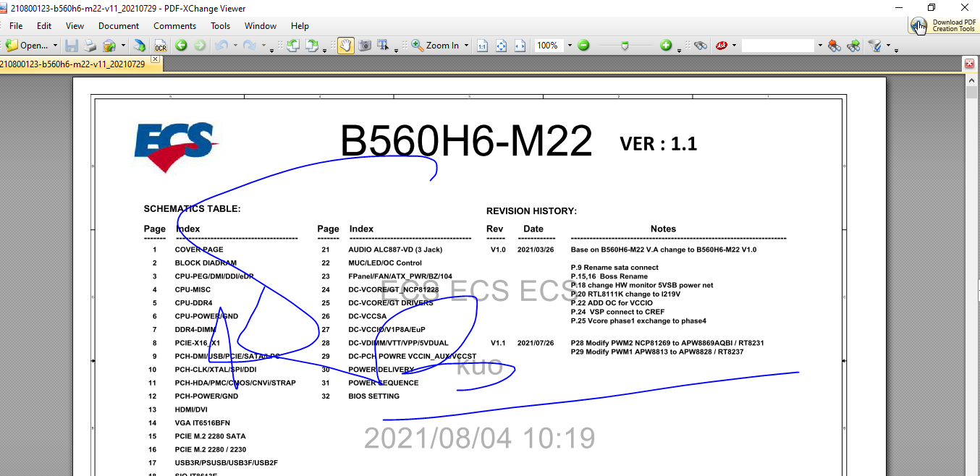Image resolution: width=980 pixels, height=476 pixels.
Task: Expand the Ask search provider dropdown
Action: pyautogui.click(x=734, y=46)
